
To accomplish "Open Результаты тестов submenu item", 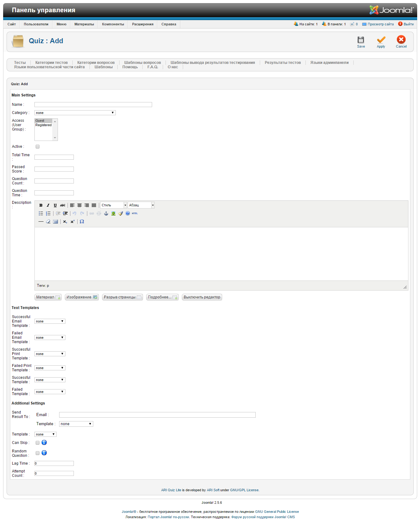I will pos(283,63).
